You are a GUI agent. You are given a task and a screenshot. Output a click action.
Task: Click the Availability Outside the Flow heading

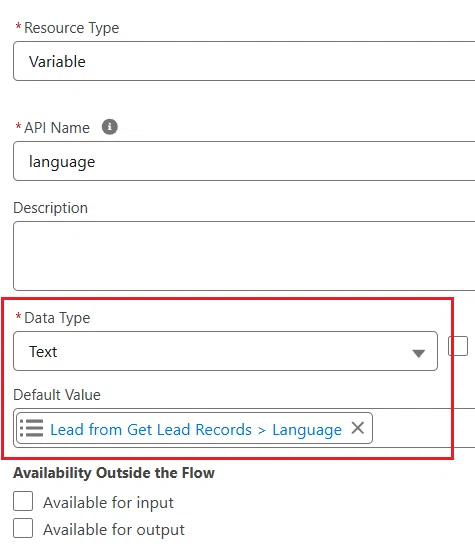[114, 473]
